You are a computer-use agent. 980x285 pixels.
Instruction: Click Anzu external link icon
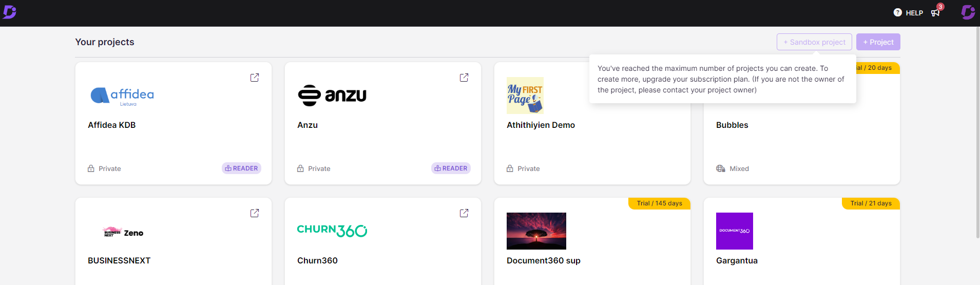[464, 78]
